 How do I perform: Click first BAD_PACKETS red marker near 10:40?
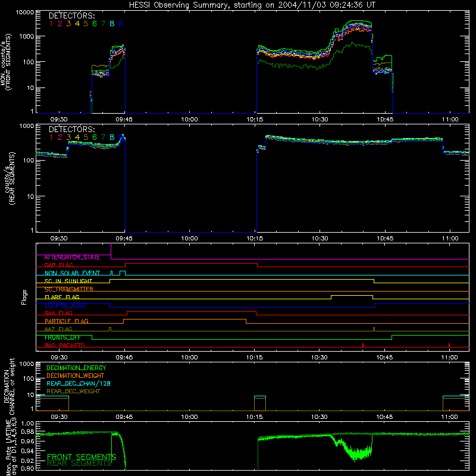coord(363,345)
